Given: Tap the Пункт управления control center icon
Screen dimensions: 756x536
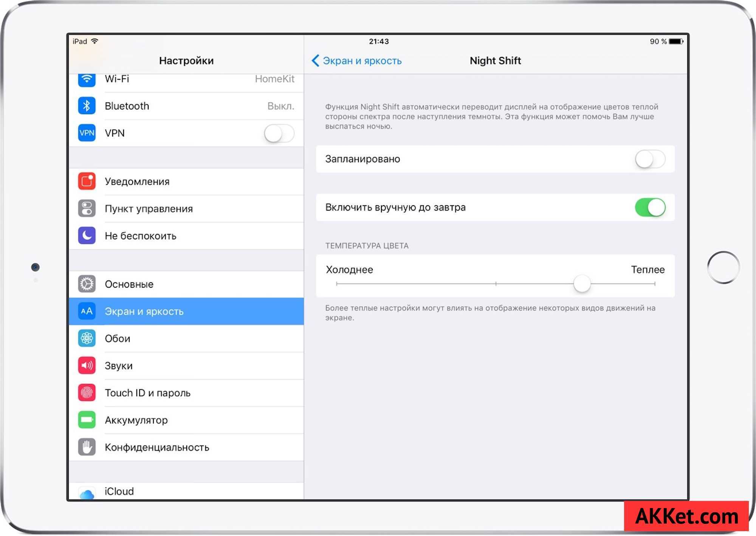Looking at the screenshot, I should [87, 209].
